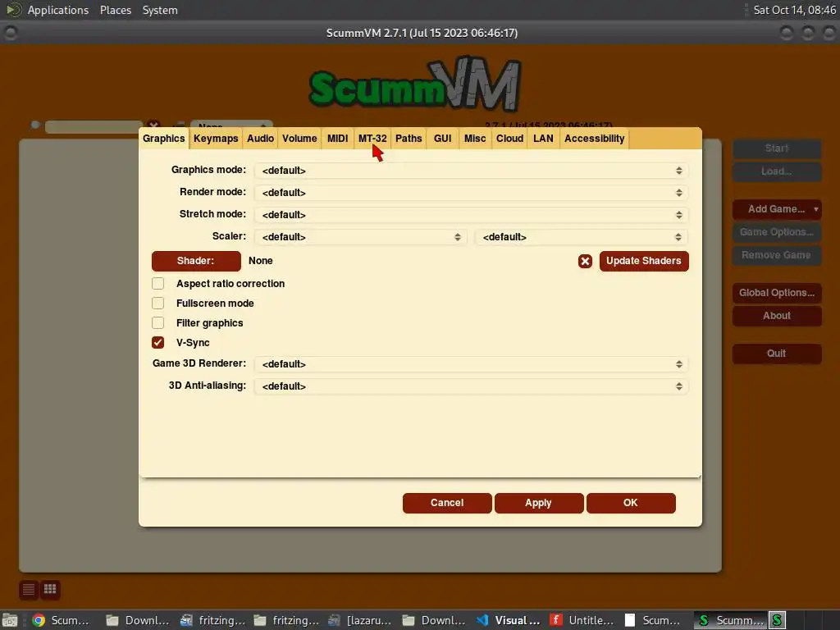This screenshot has height=630, width=840.
Task: Click the date and time clock
Action: coord(794,10)
